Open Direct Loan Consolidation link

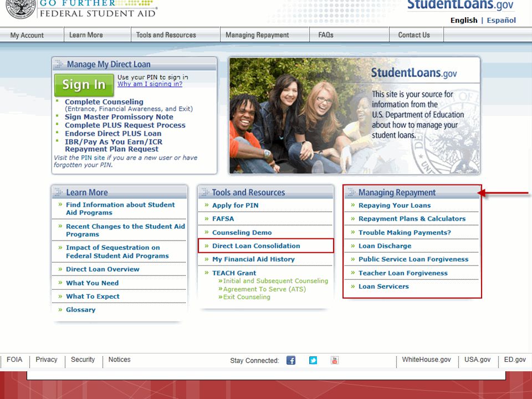coord(256,246)
